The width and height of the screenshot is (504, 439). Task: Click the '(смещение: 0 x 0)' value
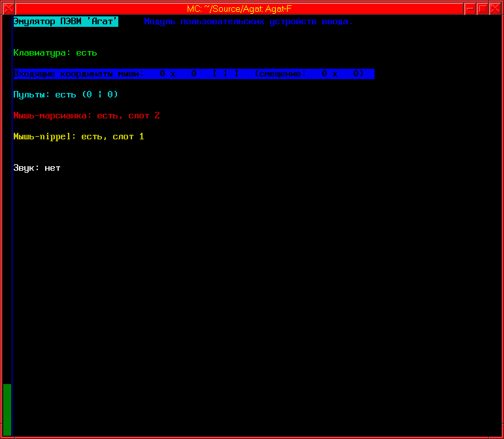pyautogui.click(x=309, y=74)
